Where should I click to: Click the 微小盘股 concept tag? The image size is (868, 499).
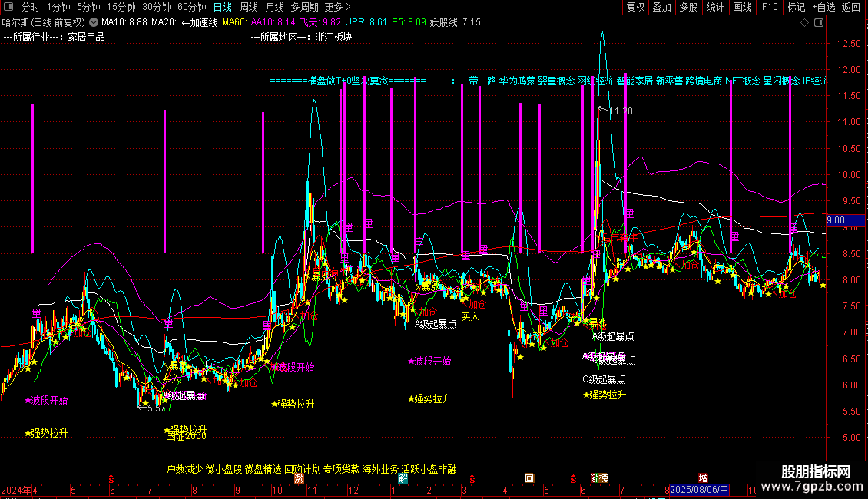pyautogui.click(x=224, y=469)
